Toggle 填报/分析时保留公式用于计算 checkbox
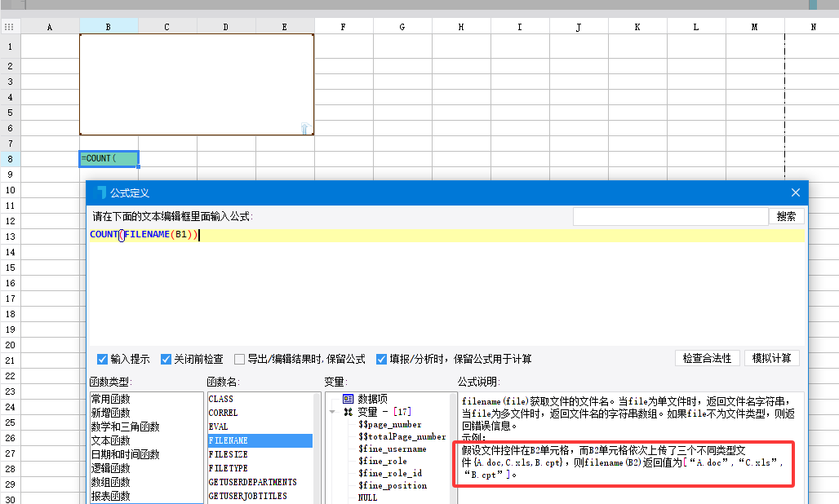Screen dimensions: 839x504 coord(381,359)
